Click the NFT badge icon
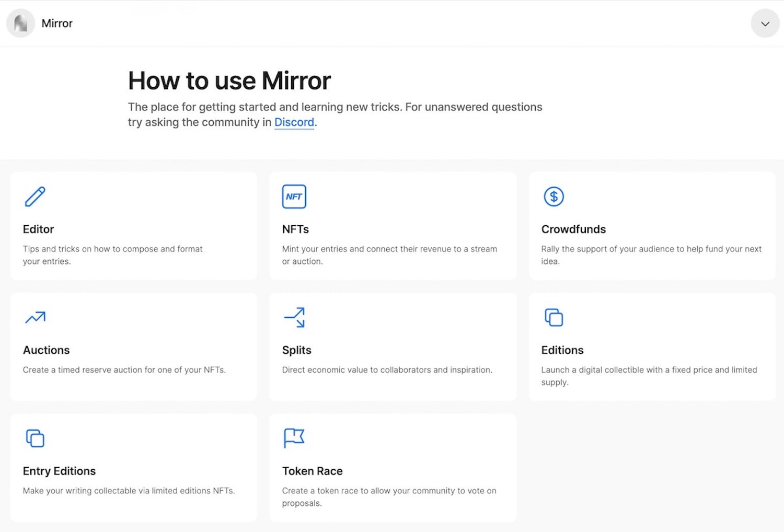The width and height of the screenshot is (784, 532). (x=294, y=196)
